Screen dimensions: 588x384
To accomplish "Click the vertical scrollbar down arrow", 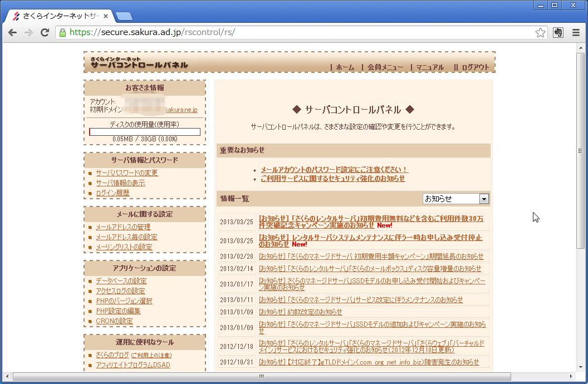I will point(581,367).
